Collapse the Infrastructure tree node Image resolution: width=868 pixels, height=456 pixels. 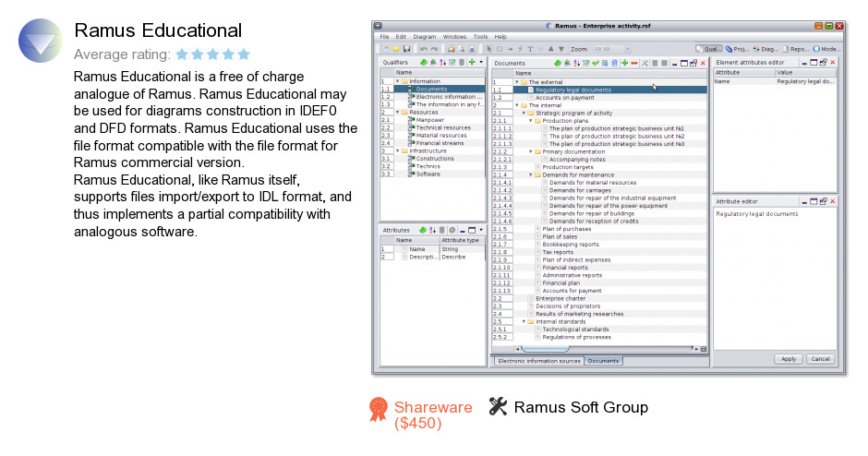(x=397, y=151)
